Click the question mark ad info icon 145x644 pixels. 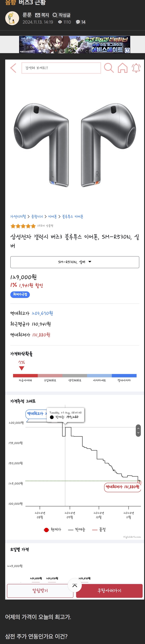tap(127, 50)
